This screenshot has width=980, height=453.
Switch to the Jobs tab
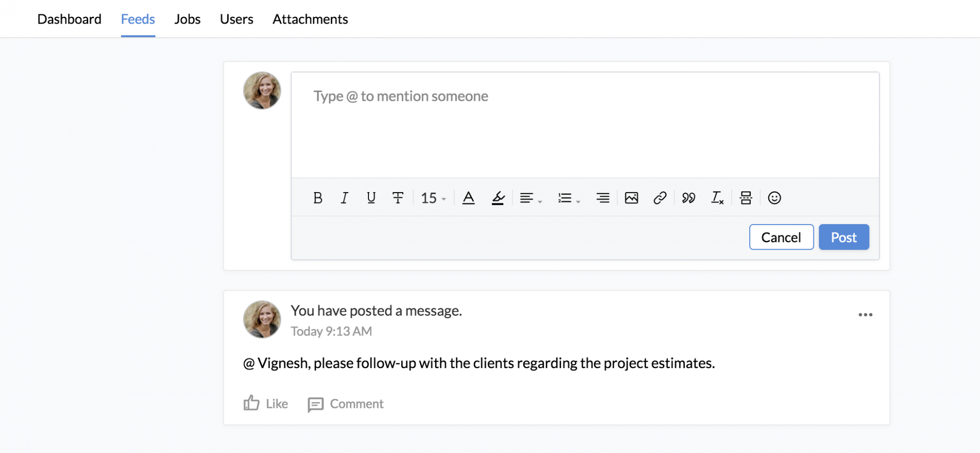click(187, 19)
